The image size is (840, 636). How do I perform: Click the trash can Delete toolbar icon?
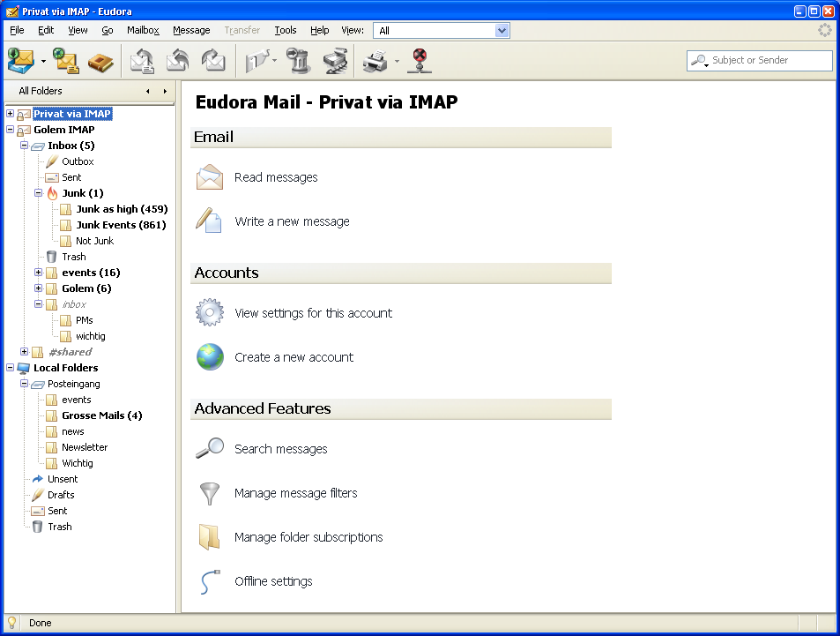click(299, 61)
